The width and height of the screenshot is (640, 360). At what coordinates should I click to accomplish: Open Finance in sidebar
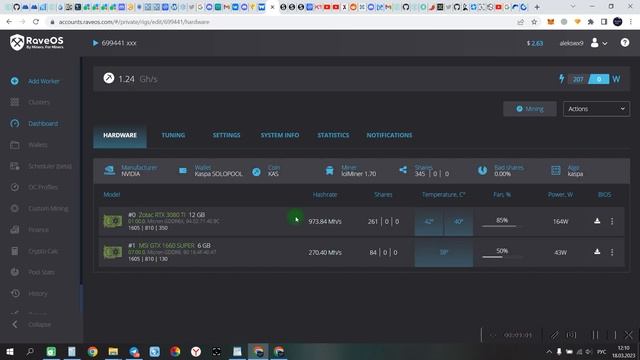(x=38, y=229)
